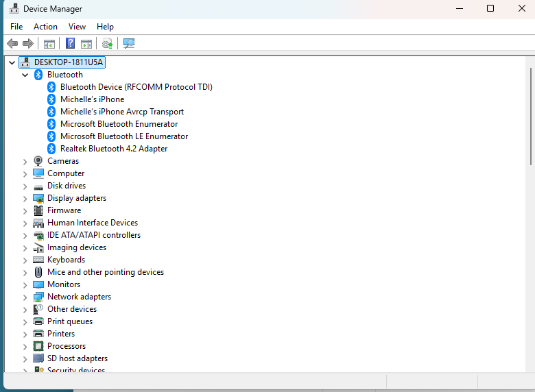The width and height of the screenshot is (535, 392).
Task: Click the Update driver toolbar icon
Action: point(108,43)
